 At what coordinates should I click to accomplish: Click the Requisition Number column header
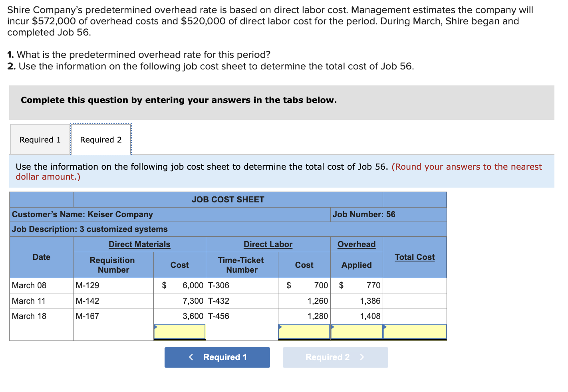[113, 265]
